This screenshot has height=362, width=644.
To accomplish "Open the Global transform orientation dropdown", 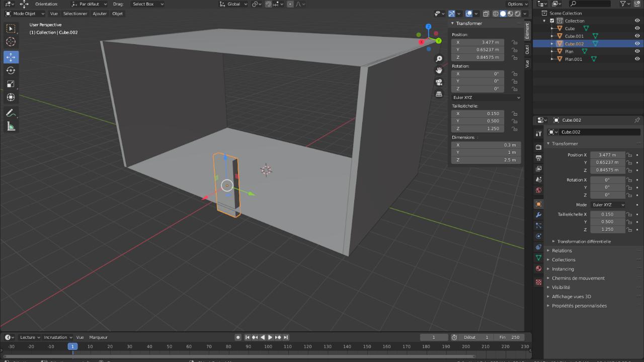I will click(234, 4).
